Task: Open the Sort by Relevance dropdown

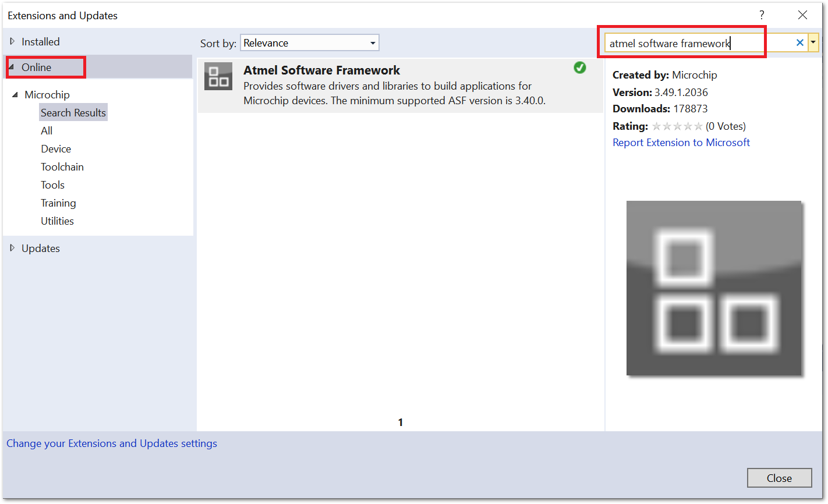Action: click(310, 42)
